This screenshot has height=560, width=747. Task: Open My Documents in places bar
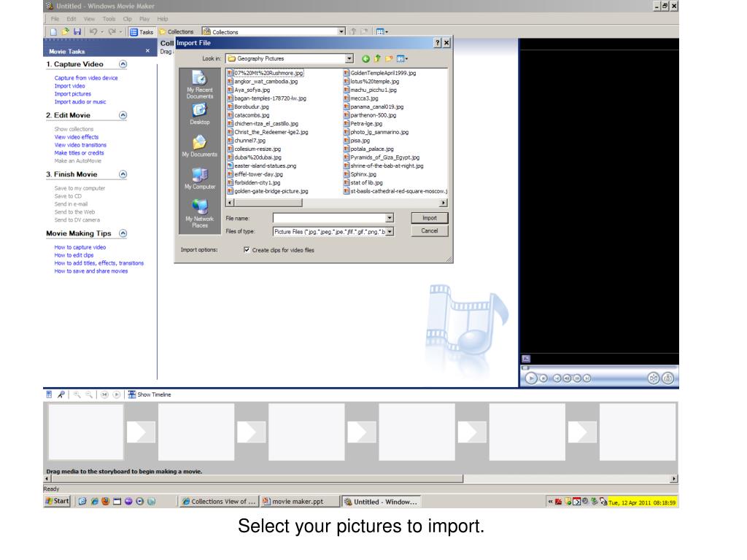pos(200,146)
